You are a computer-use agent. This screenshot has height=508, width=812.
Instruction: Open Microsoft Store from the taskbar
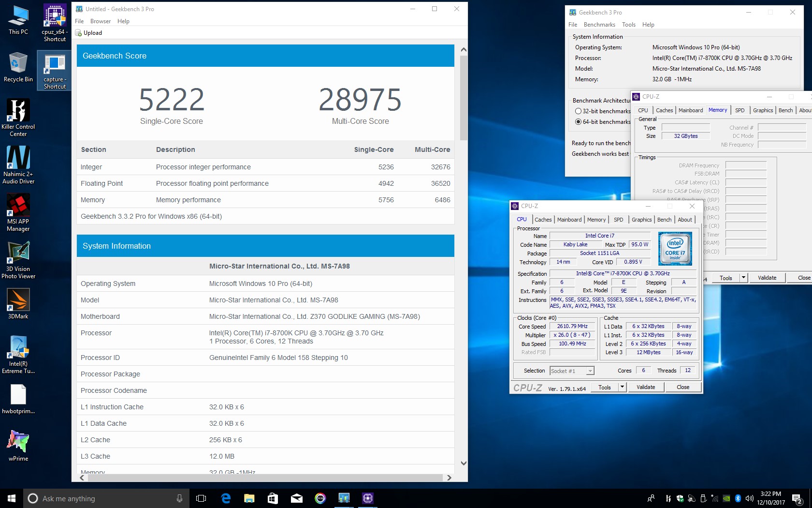point(273,498)
